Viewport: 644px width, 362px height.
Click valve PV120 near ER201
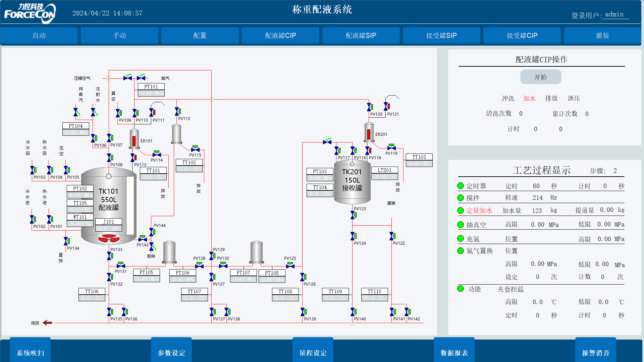pos(369,107)
